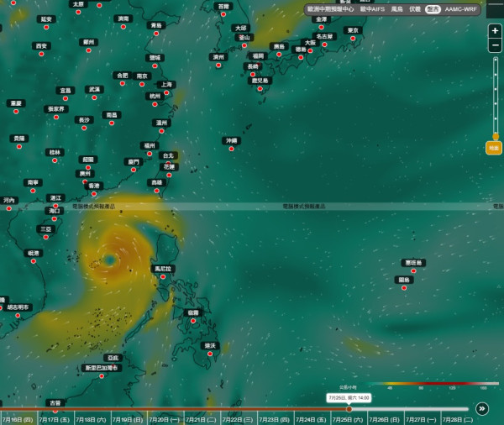This screenshot has height=425, width=504.
Task: Jump to 7月19日 (日) on the timeline
Action: tap(128, 419)
